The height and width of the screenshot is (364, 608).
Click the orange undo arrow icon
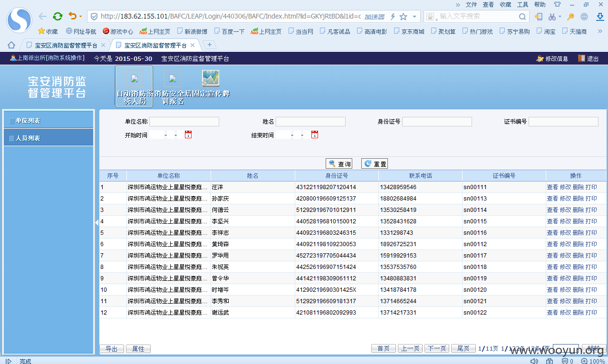coord(72,17)
